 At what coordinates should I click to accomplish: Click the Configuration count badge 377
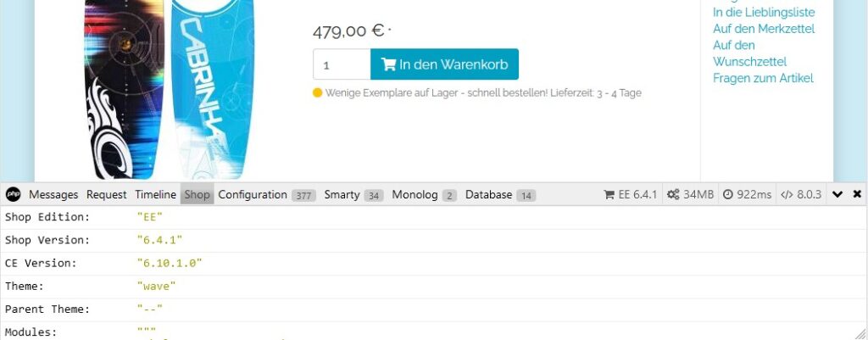[x=303, y=196]
